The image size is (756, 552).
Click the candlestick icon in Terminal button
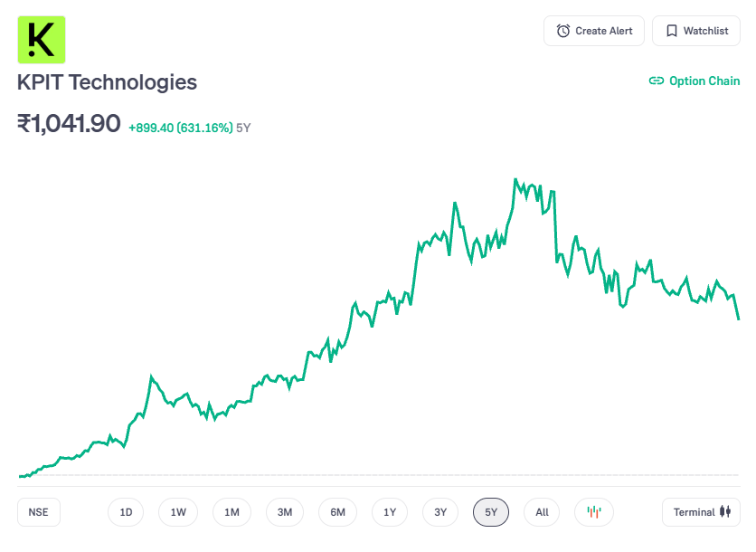pyautogui.click(x=724, y=512)
